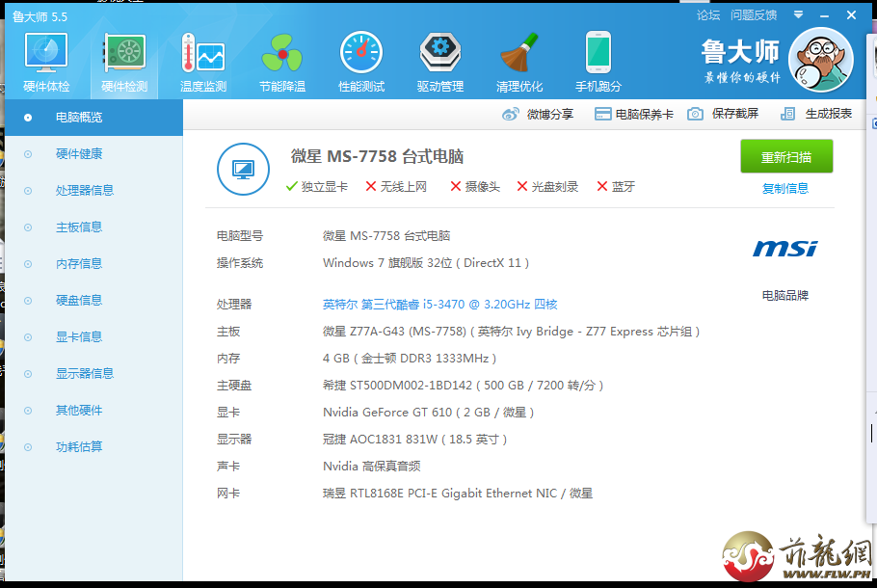Open the 问题反馈 feedback link
This screenshot has width=877, height=588.
pos(754,15)
